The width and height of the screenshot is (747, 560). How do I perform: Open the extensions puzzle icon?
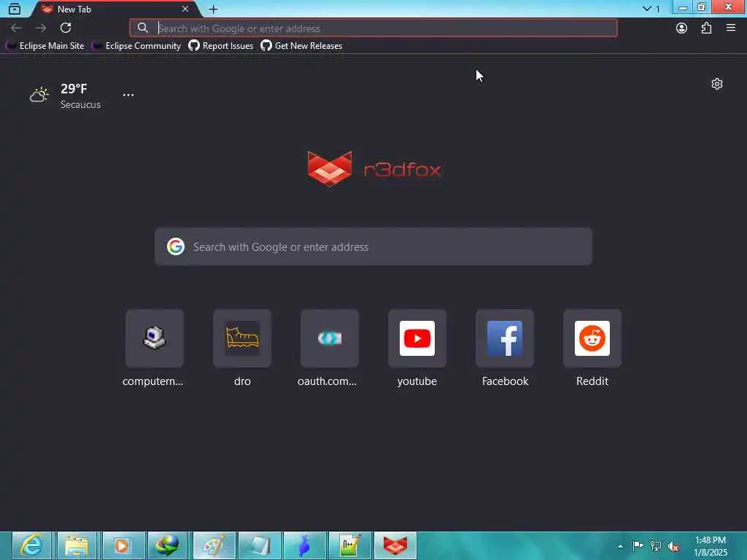point(706,28)
